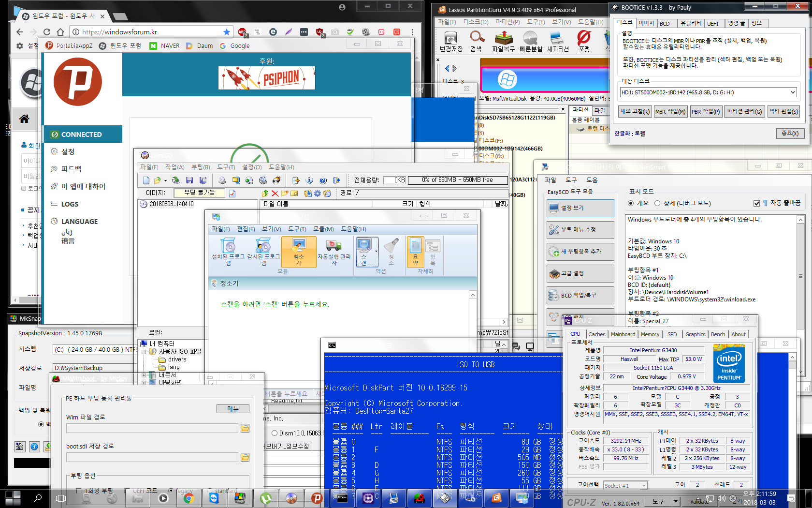Click the boot info checkmark icon beside 부팅 불가능
The image size is (812, 508).
pyautogui.click(x=232, y=194)
